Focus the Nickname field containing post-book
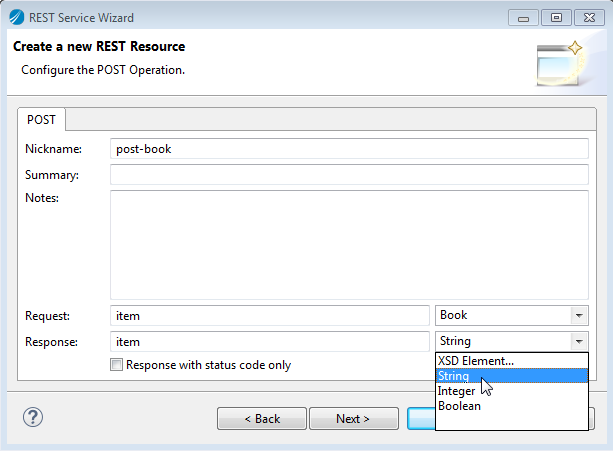The image size is (613, 451). 349,149
